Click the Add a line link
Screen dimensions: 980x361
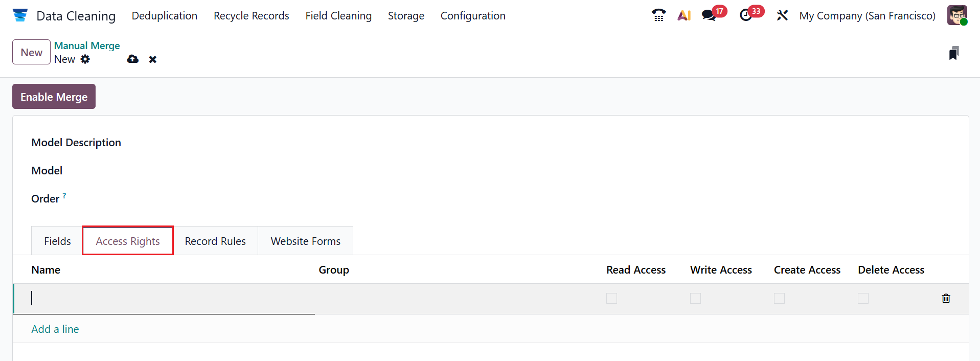[55, 329]
